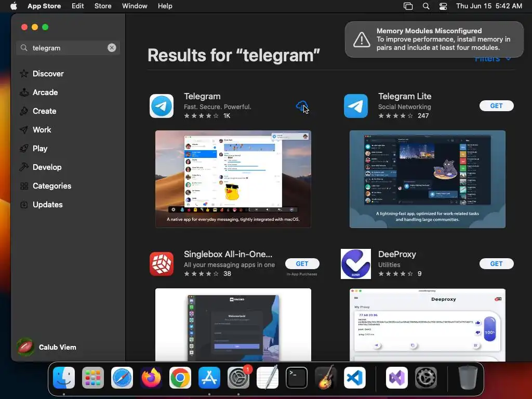The height and width of the screenshot is (399, 532).
Task: Click the telegram search field
Action: point(68,48)
